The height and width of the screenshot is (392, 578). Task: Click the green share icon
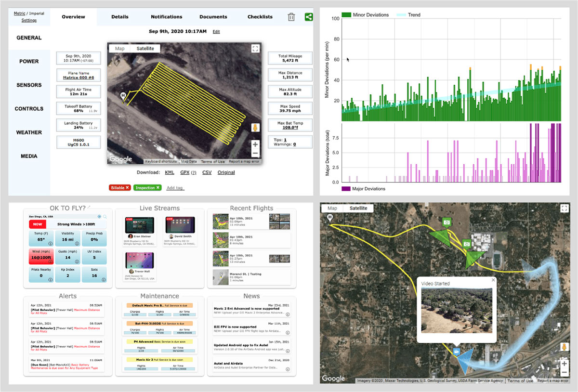coord(309,17)
